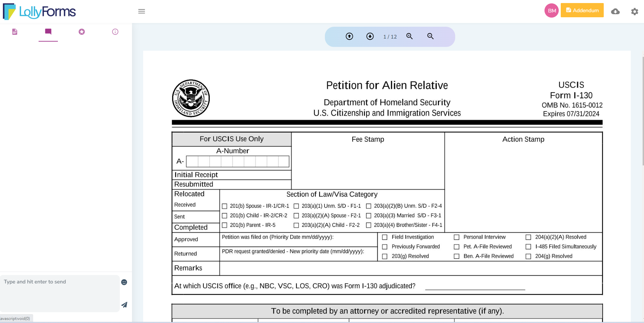Click the Addendum button
The height and width of the screenshot is (323, 644).
(582, 10)
